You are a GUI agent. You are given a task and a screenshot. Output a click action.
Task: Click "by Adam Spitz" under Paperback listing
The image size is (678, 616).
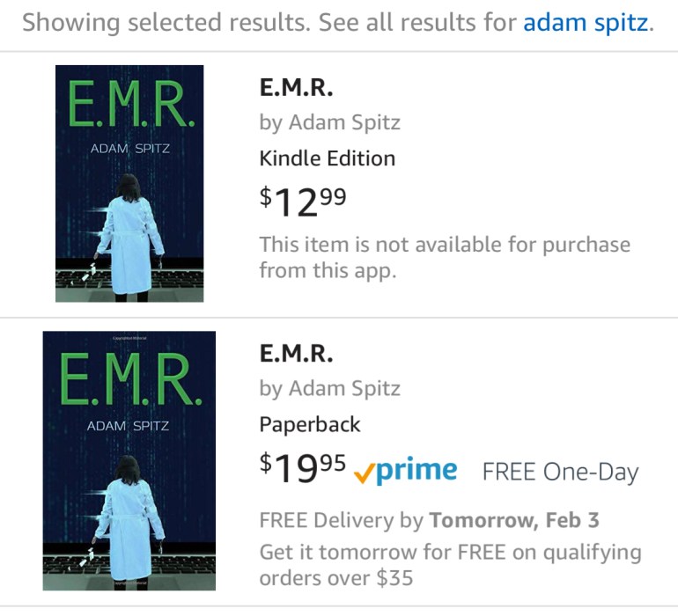pos(329,388)
